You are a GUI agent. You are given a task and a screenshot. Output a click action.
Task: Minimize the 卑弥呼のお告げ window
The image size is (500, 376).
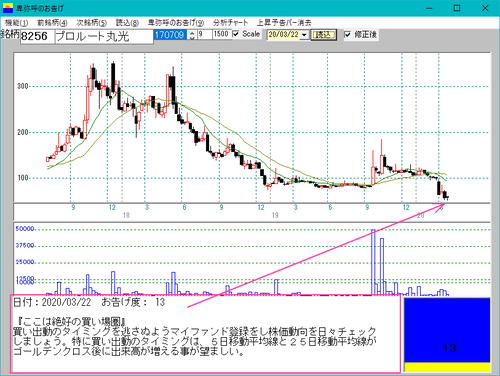429,8
